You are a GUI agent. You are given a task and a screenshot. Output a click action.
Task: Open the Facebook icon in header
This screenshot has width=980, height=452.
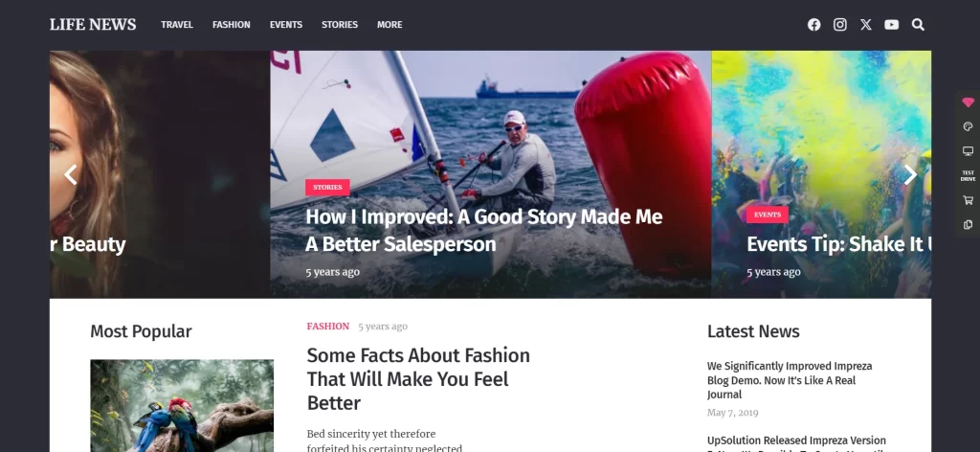coord(813,24)
